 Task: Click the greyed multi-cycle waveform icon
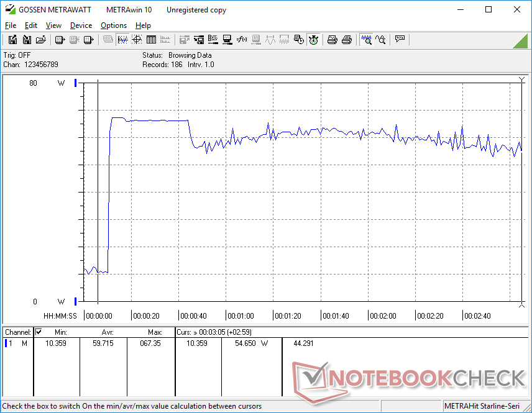coord(284,40)
